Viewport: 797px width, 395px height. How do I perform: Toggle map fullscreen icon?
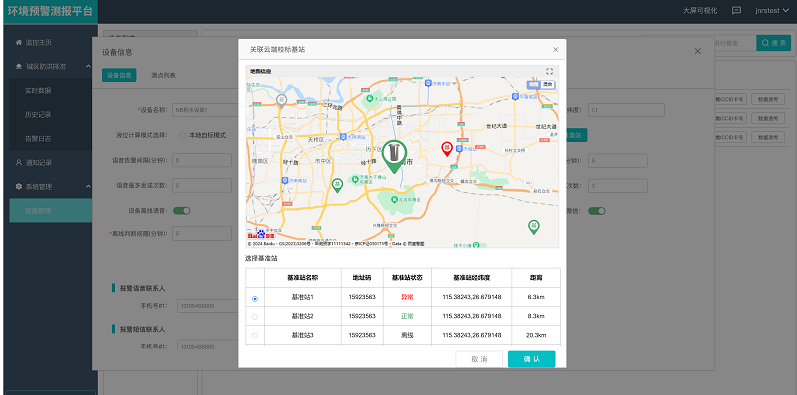point(549,71)
